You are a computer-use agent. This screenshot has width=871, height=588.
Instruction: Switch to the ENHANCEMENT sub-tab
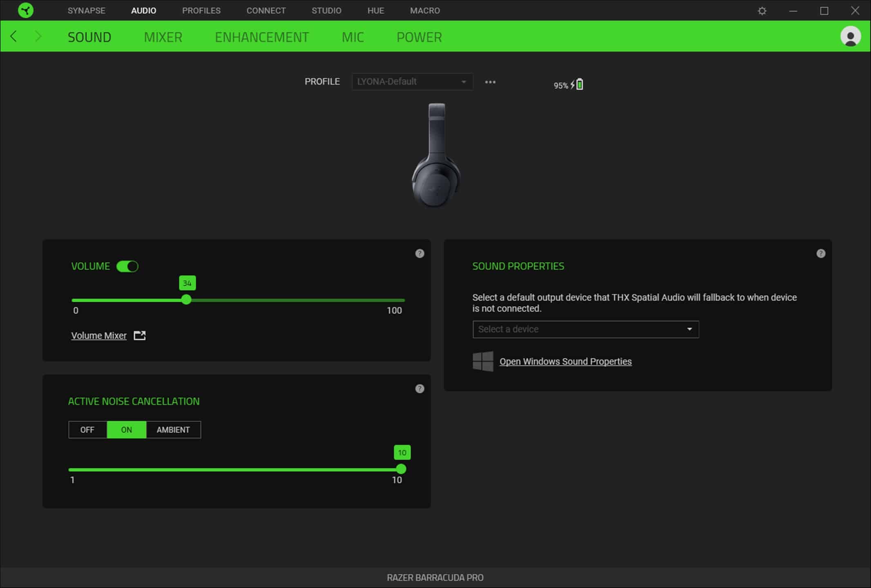262,37
